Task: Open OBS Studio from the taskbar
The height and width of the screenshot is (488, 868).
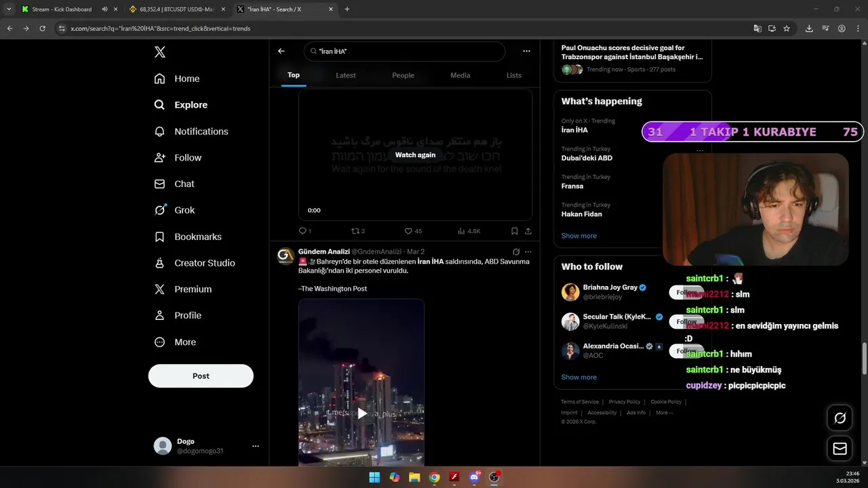Action: pyautogui.click(x=494, y=477)
